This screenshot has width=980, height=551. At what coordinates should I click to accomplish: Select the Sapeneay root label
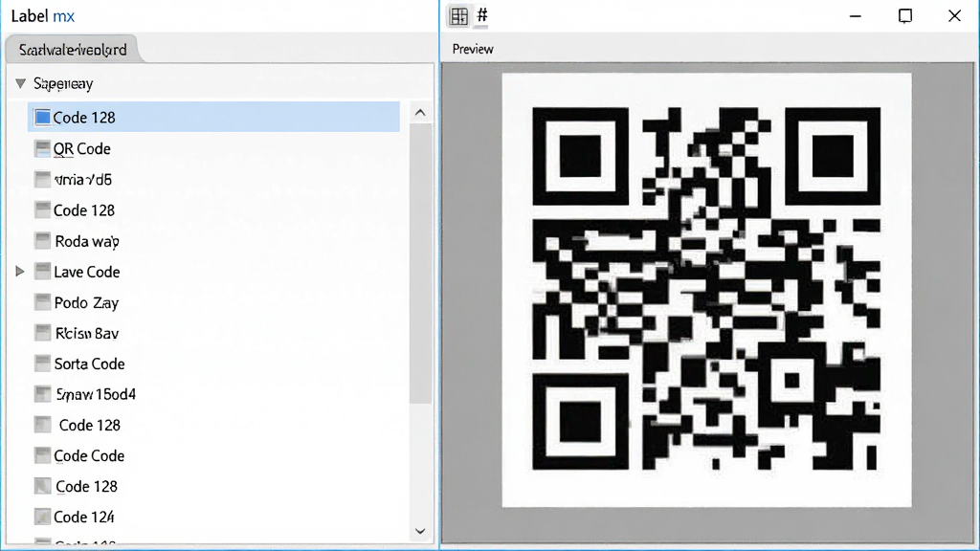pyautogui.click(x=63, y=83)
